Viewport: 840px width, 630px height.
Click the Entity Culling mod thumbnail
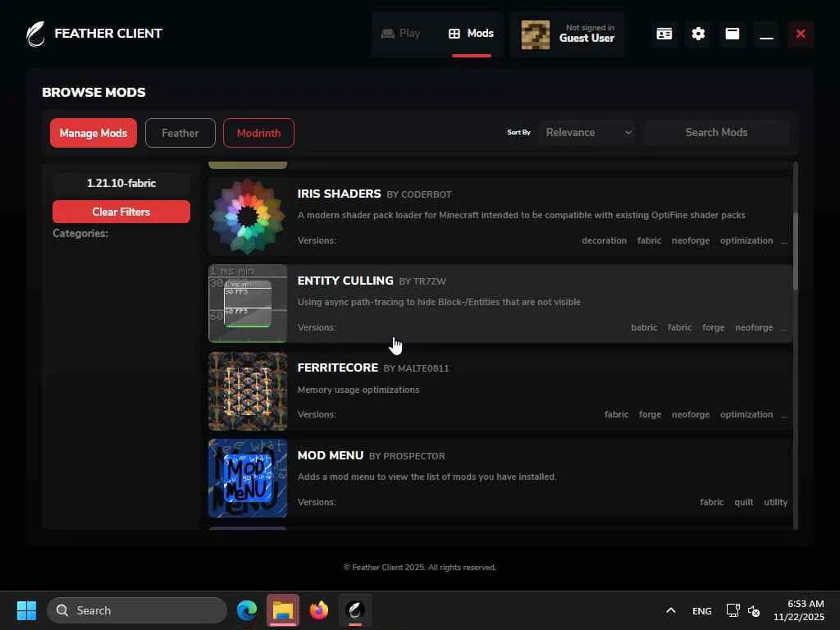click(248, 304)
